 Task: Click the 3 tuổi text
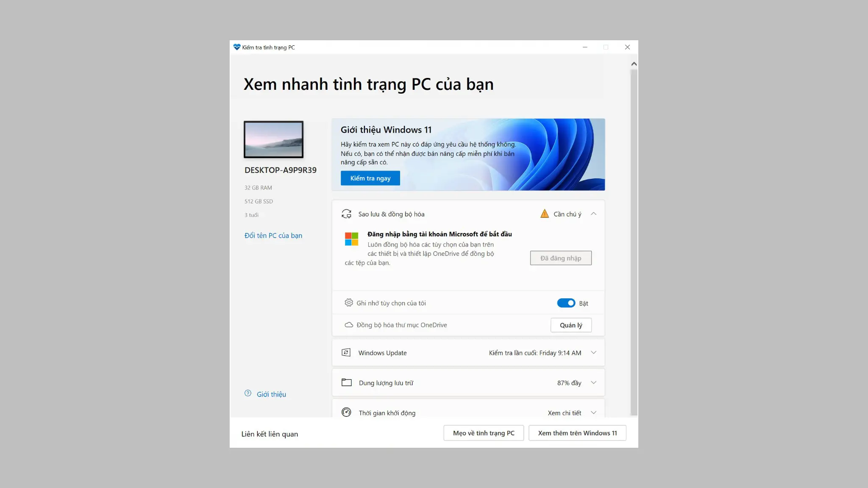[251, 215]
